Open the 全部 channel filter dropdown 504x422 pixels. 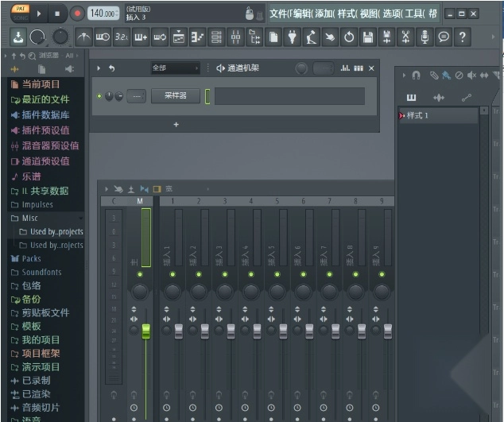tap(175, 68)
